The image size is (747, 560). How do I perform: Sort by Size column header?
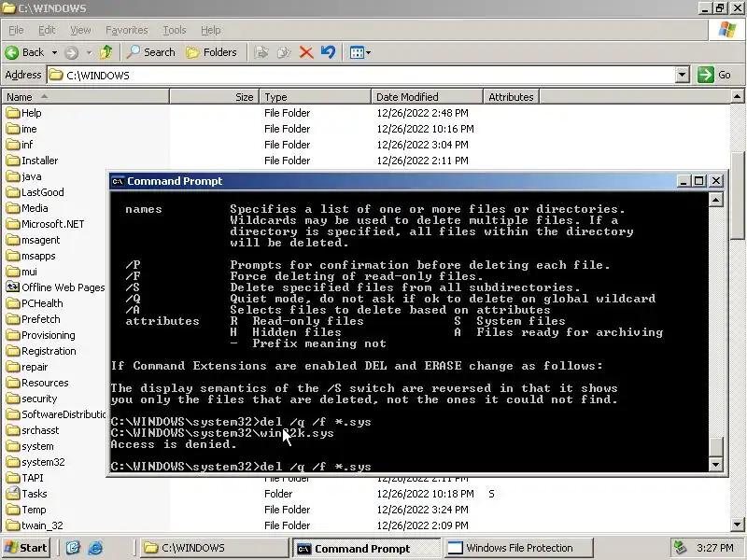coord(215,97)
